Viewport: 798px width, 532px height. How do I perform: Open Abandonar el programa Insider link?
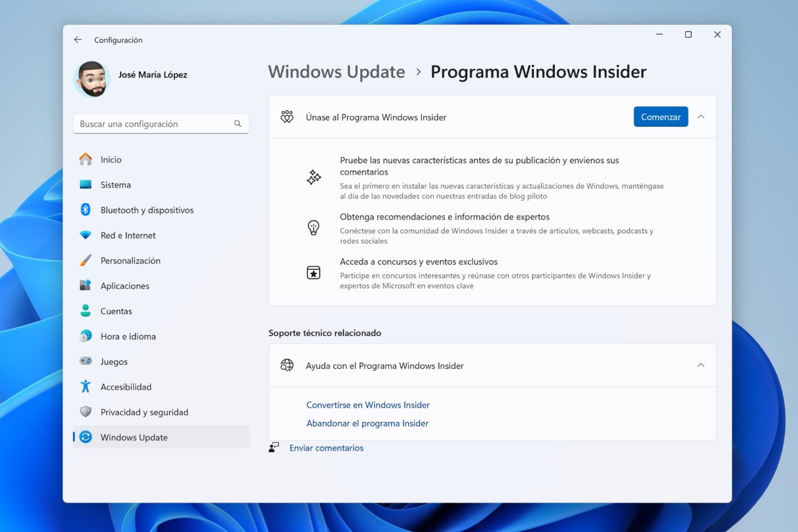click(x=368, y=423)
